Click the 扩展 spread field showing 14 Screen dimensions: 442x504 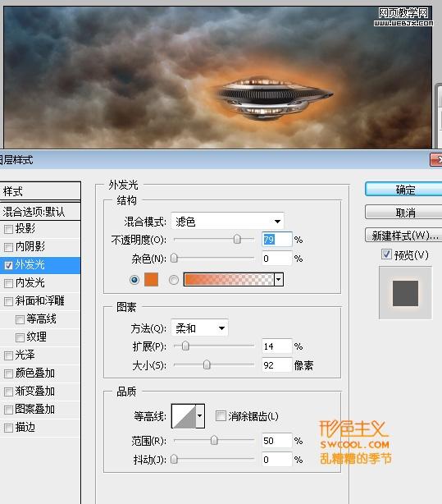(277, 346)
